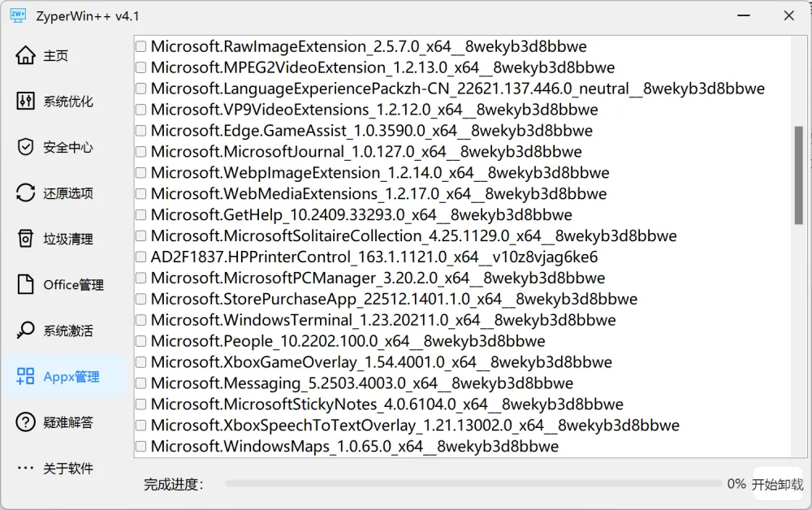Image resolution: width=812 pixels, height=510 pixels.
Task: Check the Microsoft.RawImageExtension checkbox
Action: pyautogui.click(x=140, y=46)
